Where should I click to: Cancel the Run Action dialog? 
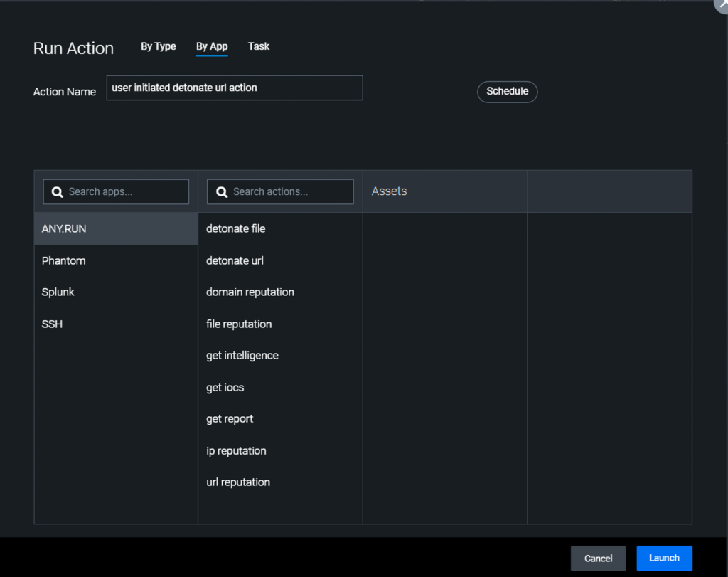[598, 559]
